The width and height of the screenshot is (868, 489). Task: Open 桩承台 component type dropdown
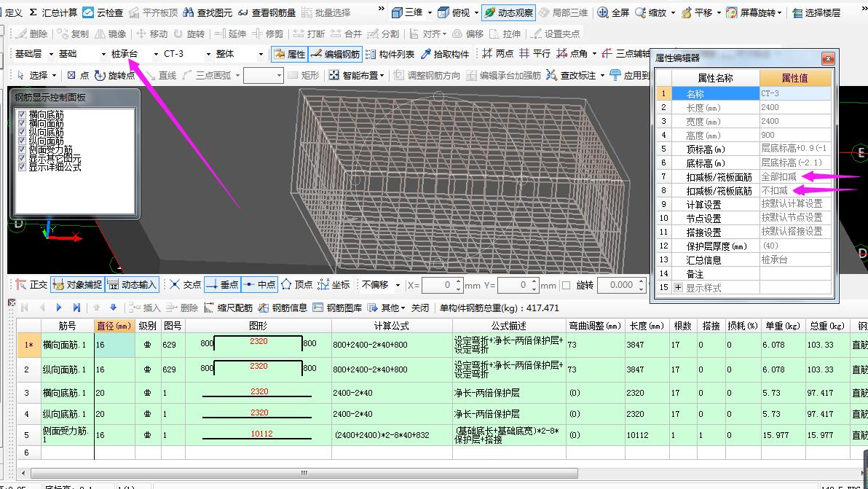(156, 54)
